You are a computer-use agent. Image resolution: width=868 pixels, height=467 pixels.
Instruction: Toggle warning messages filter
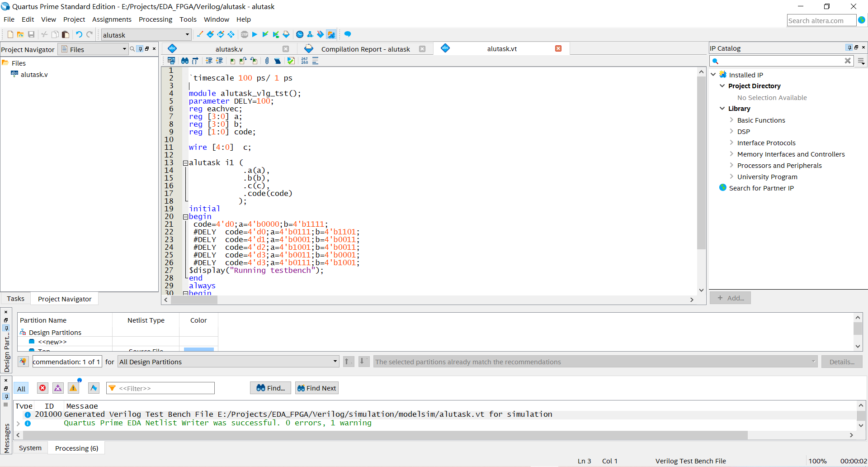(x=73, y=388)
